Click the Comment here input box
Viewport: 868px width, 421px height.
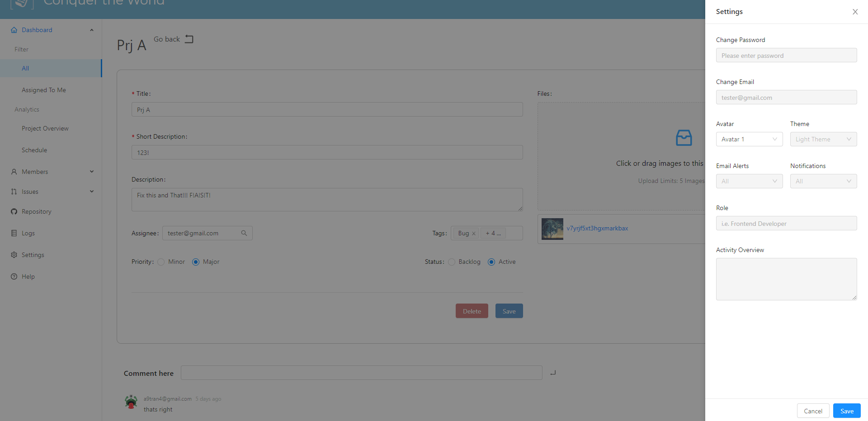[361, 373]
